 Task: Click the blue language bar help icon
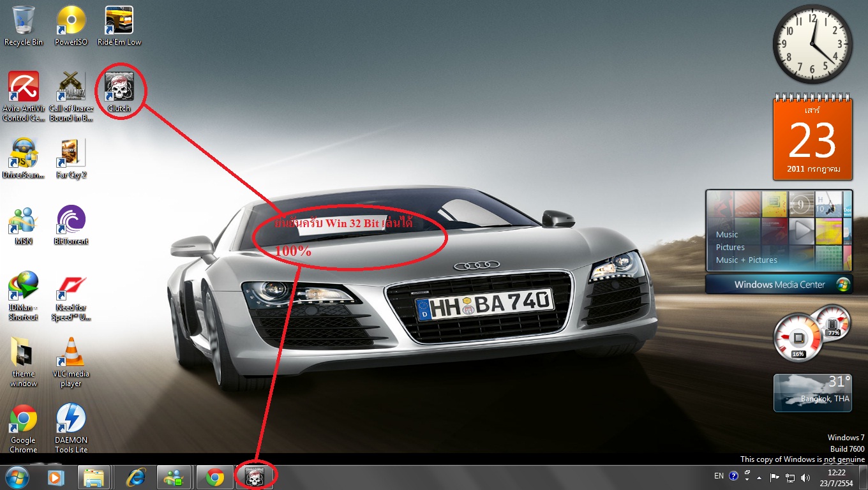click(733, 476)
